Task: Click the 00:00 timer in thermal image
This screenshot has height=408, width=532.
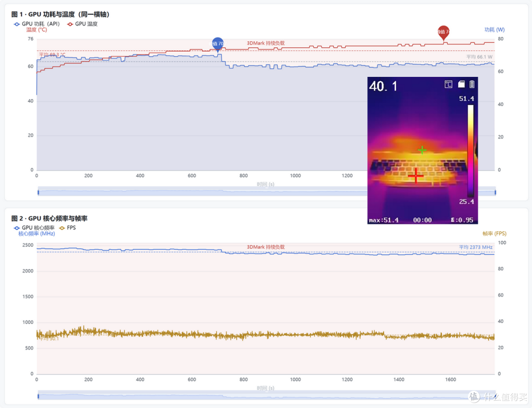Action: pos(423,220)
